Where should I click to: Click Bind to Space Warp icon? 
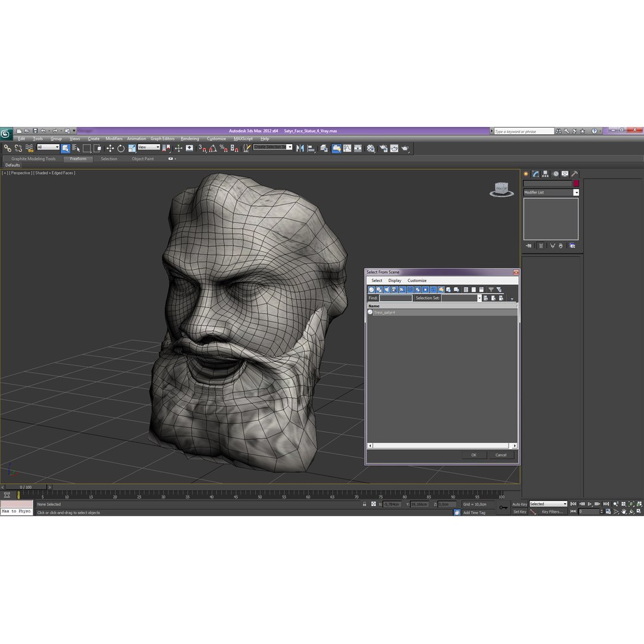(x=29, y=148)
